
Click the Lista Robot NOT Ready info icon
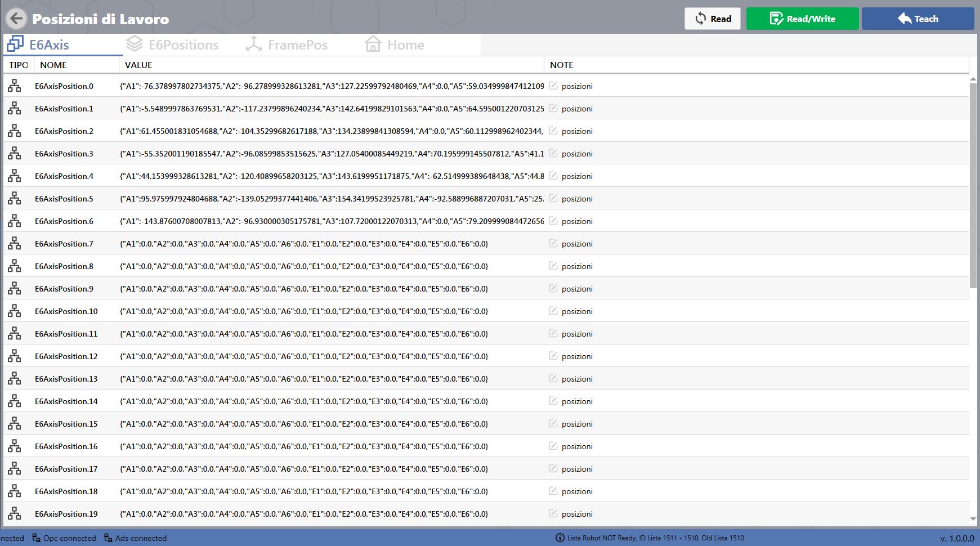pyautogui.click(x=560, y=538)
